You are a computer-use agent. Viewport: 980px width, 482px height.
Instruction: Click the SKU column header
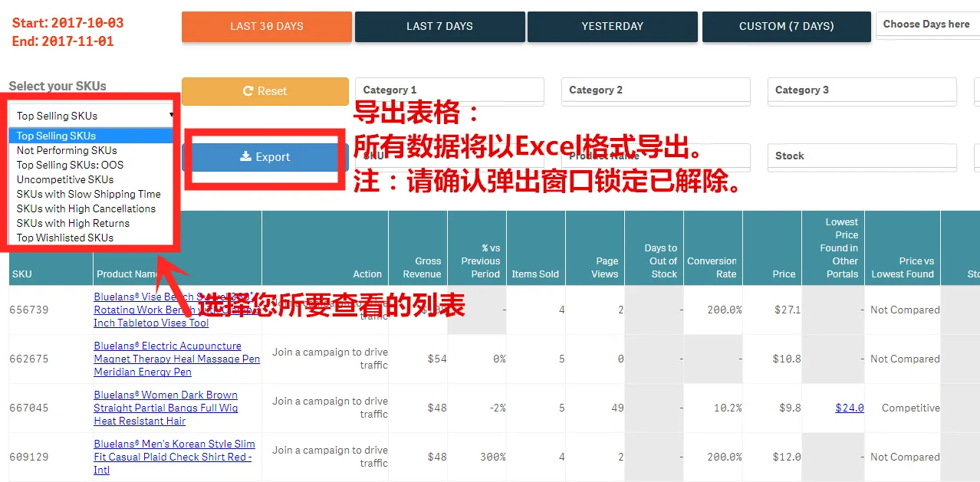(22, 274)
